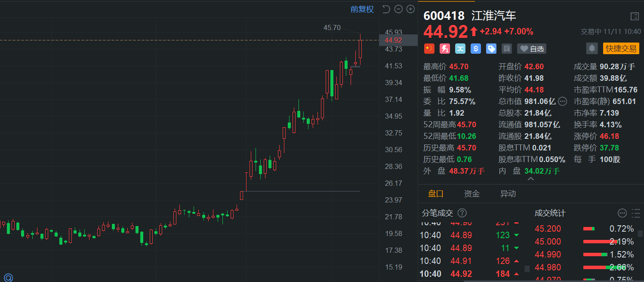Viewport: 644px width, 282px height.
Task: Toggle the side panel layout icon
Action: (x=635, y=16)
